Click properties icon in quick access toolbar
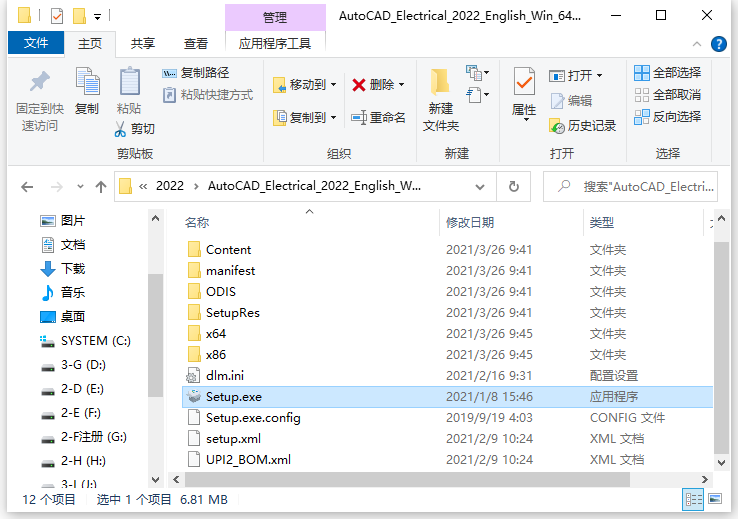The width and height of the screenshot is (738, 519). tap(56, 16)
